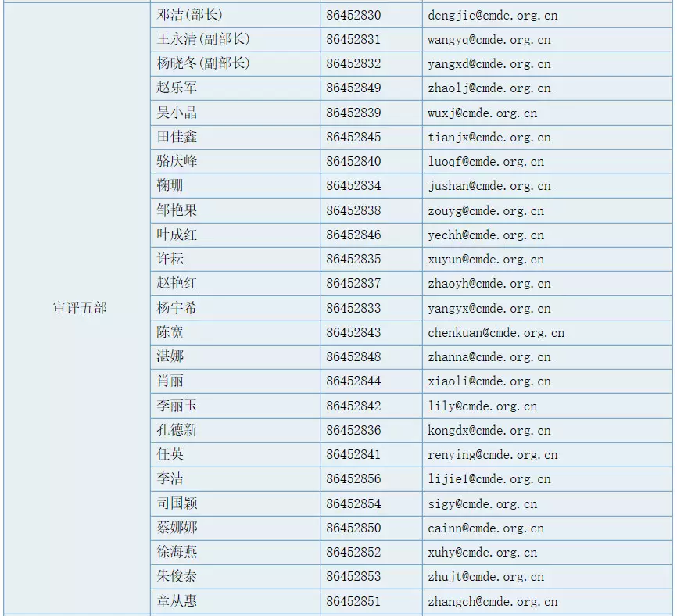Select the 谌娜 name cell

236,357
